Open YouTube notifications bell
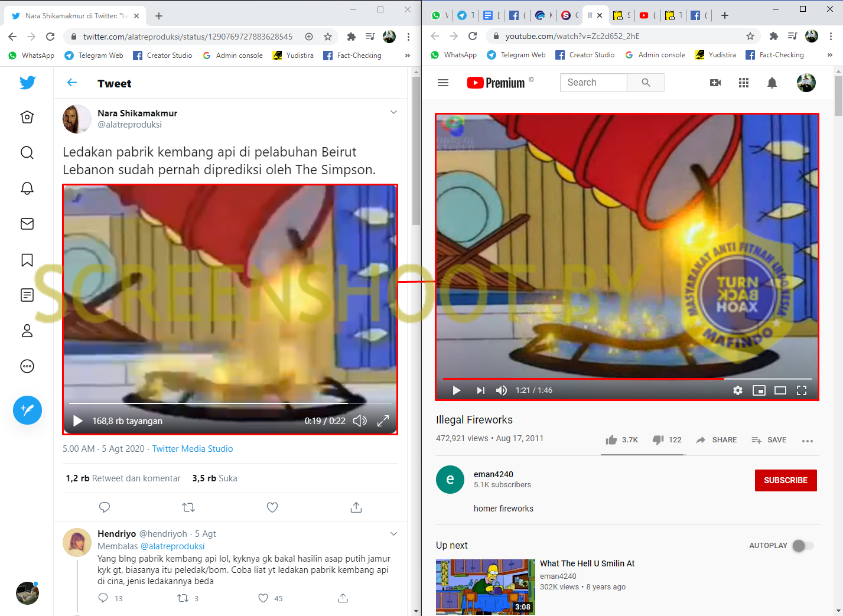Viewport: 843px width, 616px height. [772, 83]
